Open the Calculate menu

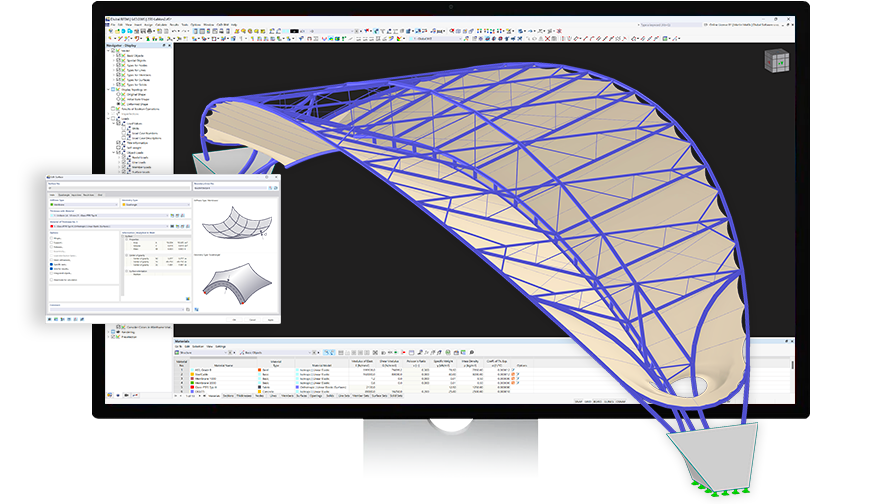point(161,25)
